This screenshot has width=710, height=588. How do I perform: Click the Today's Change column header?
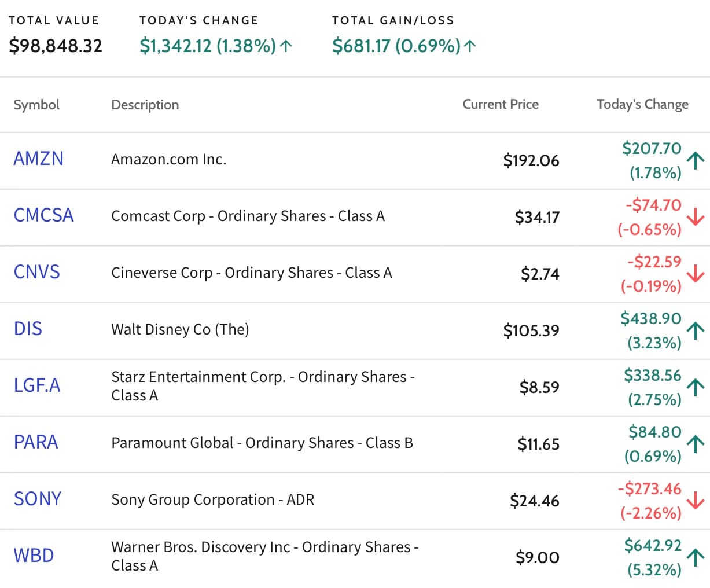(x=643, y=104)
